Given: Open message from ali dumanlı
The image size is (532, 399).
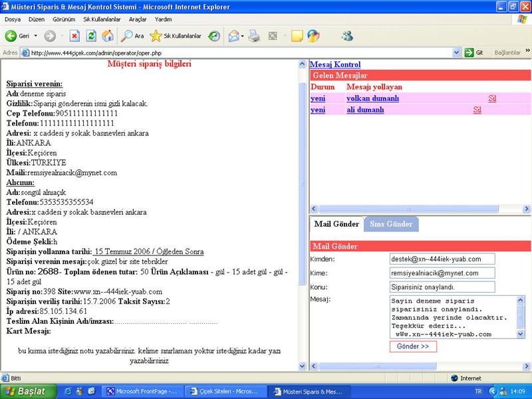Looking at the screenshot, I should (x=365, y=110).
